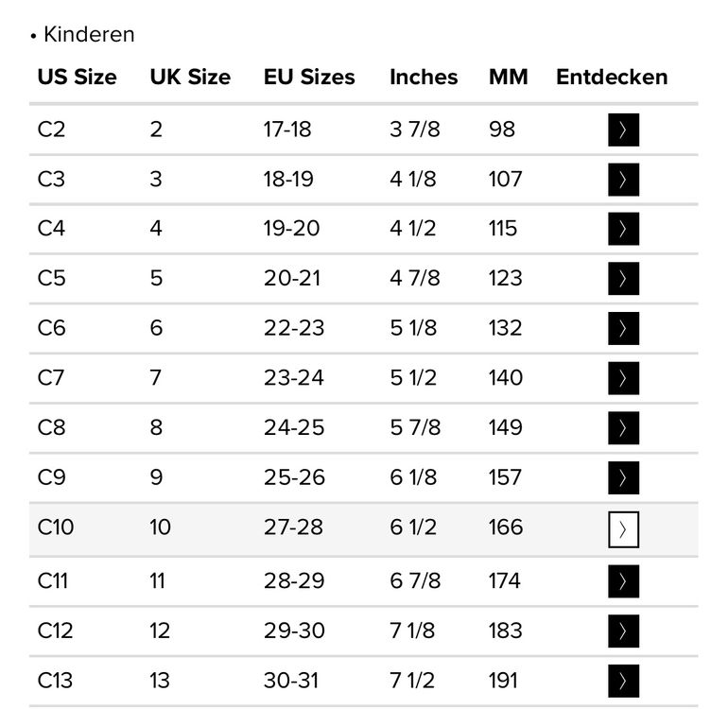Open the discover arrow for size C9
Image resolution: width=728 pixels, height=709 pixels.
[623, 477]
